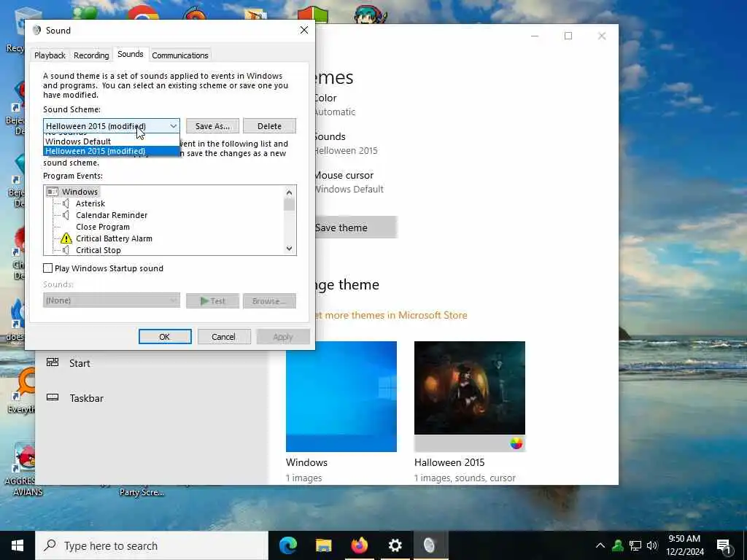Click the Sound dialog title icon
The height and width of the screenshot is (560, 747).
36,30
